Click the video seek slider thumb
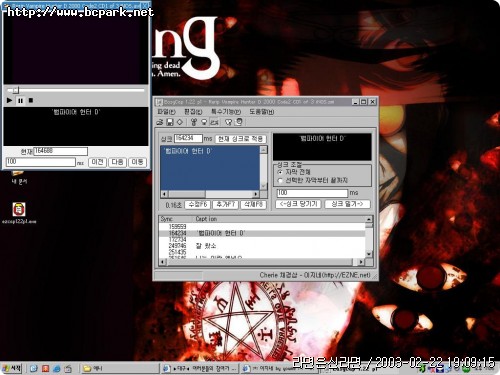500x375 pixels. [x=16, y=90]
